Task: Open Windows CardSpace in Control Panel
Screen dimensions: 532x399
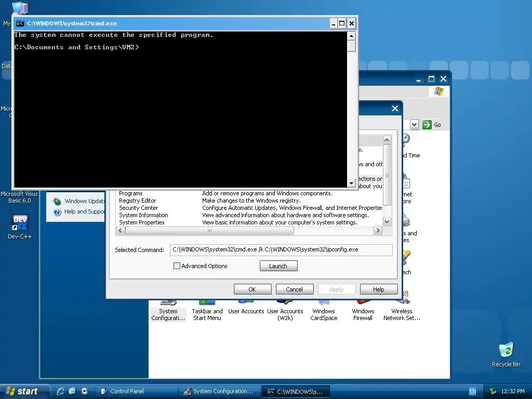Action: 324,311
